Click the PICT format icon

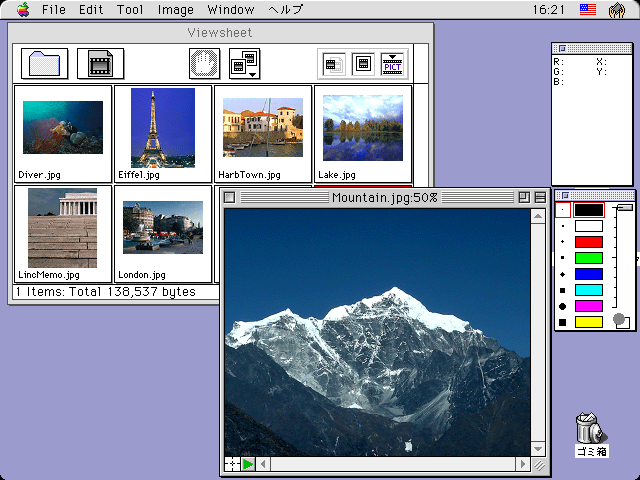click(395, 64)
